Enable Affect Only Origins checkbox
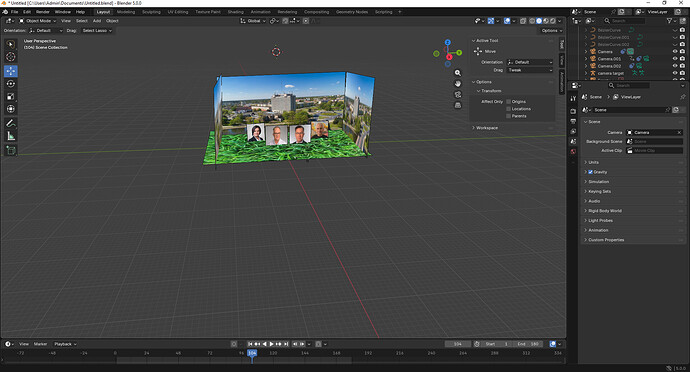This screenshot has width=690, height=372. click(508, 102)
